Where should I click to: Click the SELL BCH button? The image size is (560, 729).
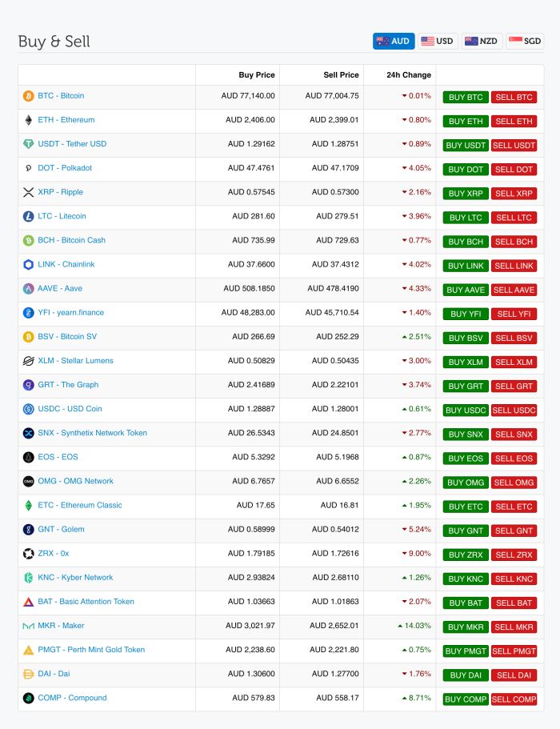click(x=514, y=242)
